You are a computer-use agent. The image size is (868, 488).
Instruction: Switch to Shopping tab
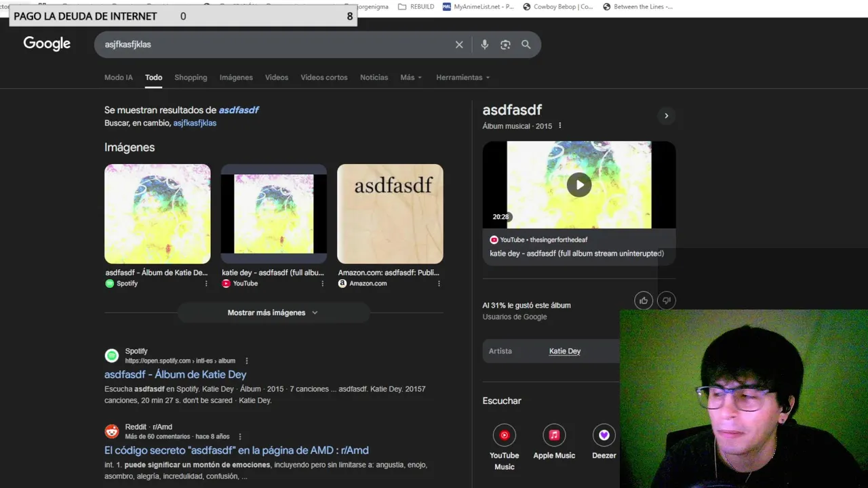coord(191,77)
